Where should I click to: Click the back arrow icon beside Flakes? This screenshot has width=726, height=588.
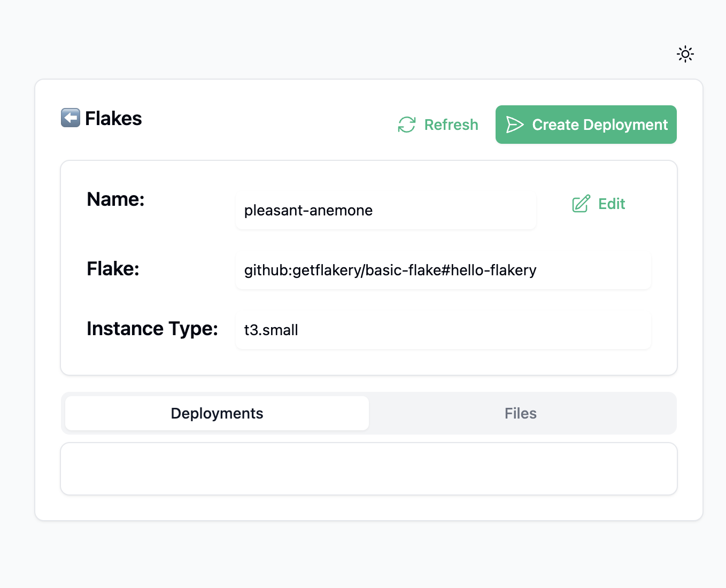click(x=70, y=118)
